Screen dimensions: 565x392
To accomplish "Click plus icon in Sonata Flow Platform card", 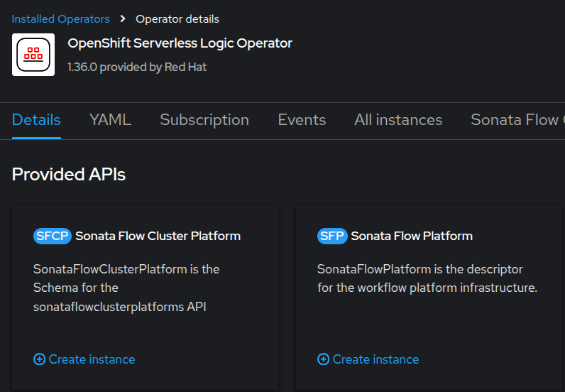I will pyautogui.click(x=323, y=359).
